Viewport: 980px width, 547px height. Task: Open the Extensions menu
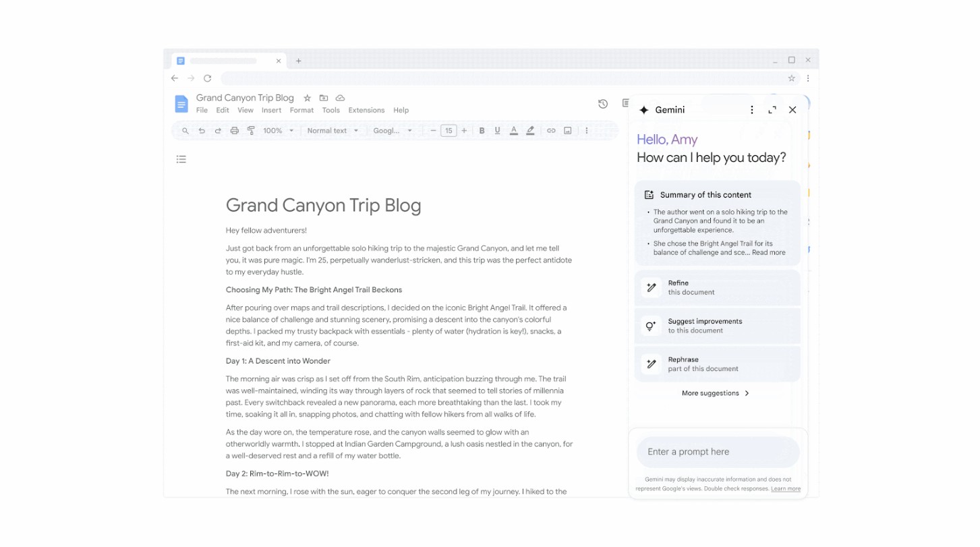pyautogui.click(x=366, y=111)
